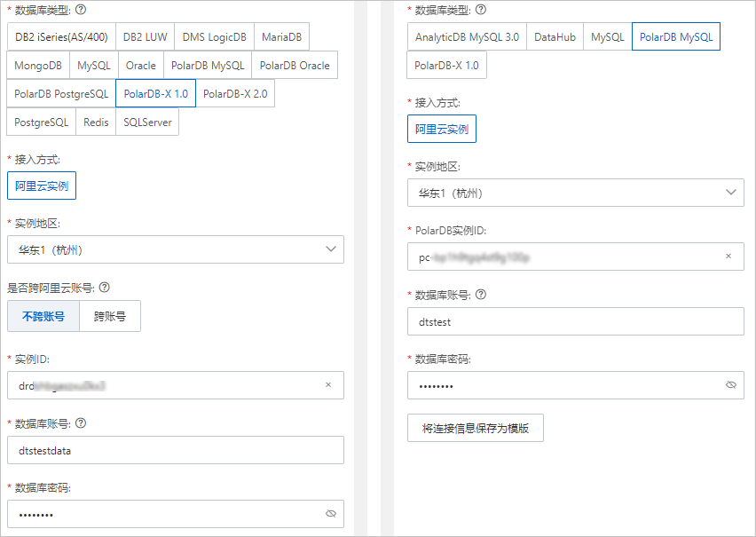Viewport: 756px width, 537px height.
Task: Clear the left 实例ID field
Action: (x=328, y=385)
